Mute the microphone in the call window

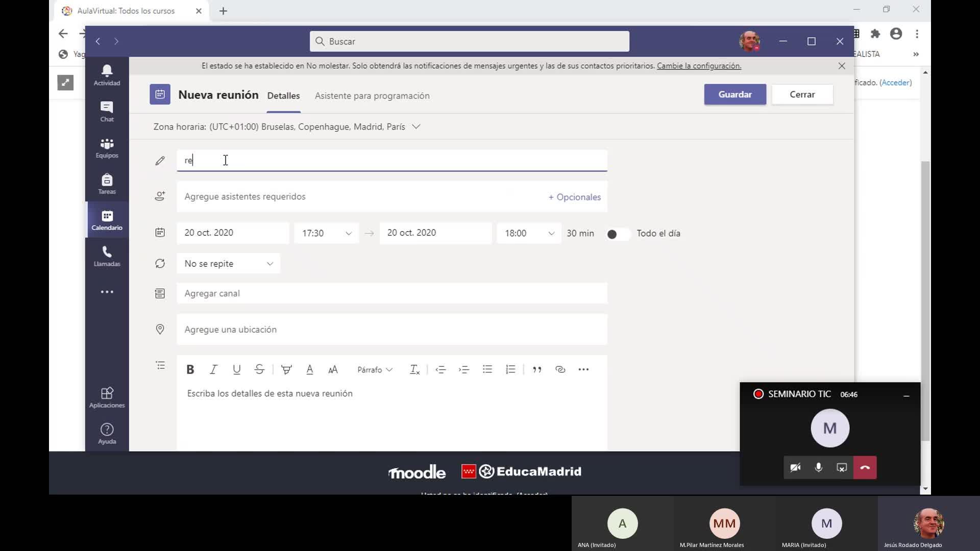pyautogui.click(x=818, y=467)
